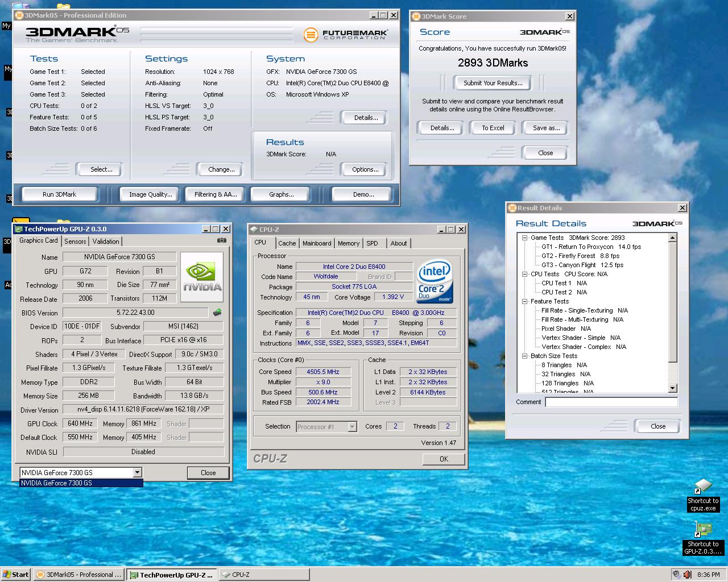Switch to TechPowerUp GPU-Z taskbar item
Image resolution: width=728 pixels, height=582 pixels.
point(171,575)
